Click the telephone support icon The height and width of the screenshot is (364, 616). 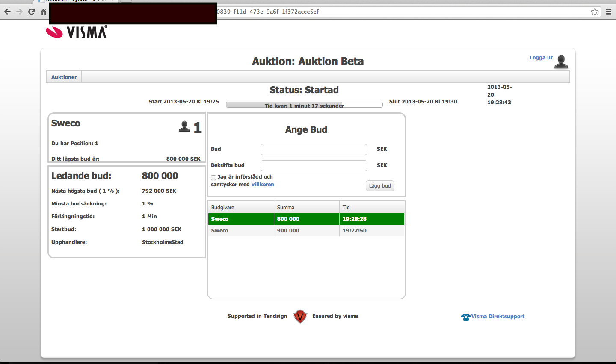click(465, 317)
